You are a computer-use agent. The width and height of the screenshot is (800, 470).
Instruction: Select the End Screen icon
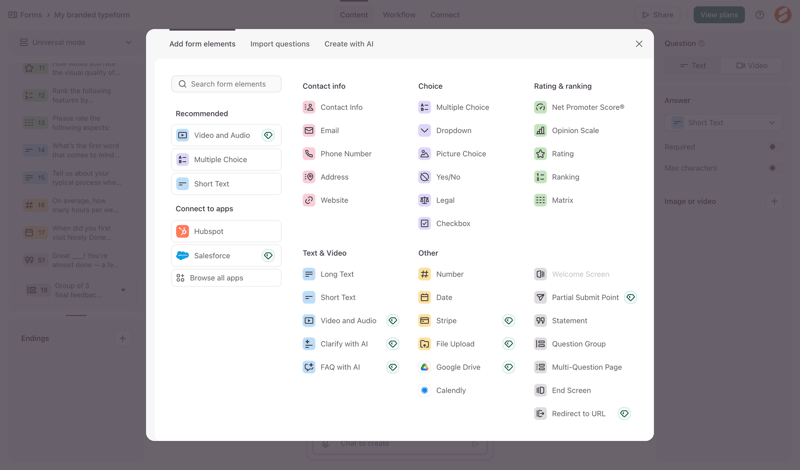[x=540, y=390]
